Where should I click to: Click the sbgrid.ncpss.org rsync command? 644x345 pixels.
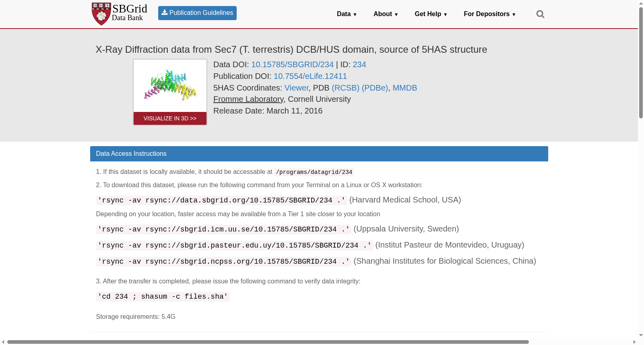(223, 261)
